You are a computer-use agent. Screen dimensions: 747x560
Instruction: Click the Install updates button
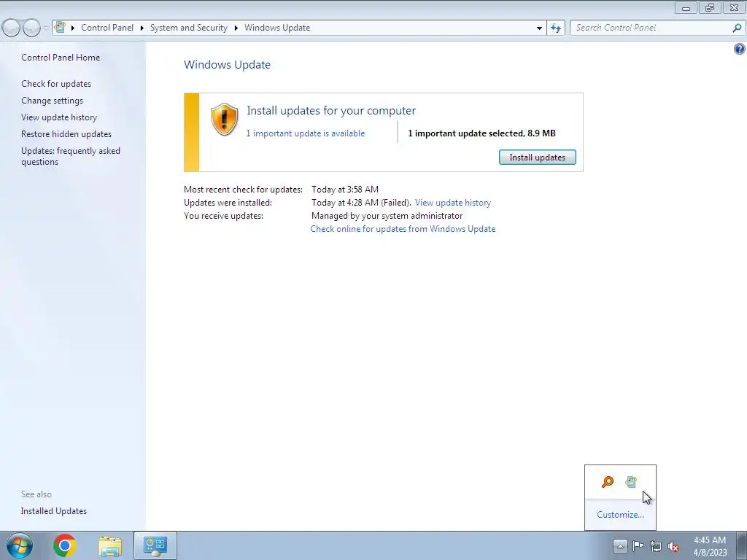tap(538, 157)
